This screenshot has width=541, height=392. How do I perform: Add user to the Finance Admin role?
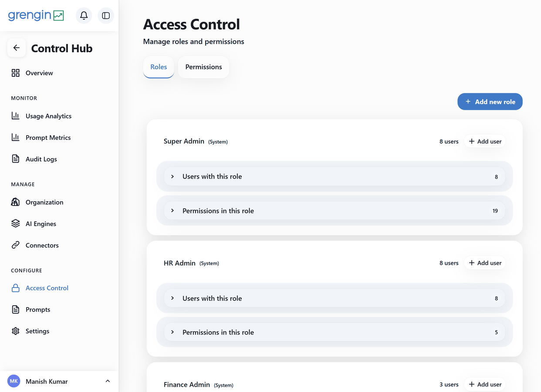[485, 385]
